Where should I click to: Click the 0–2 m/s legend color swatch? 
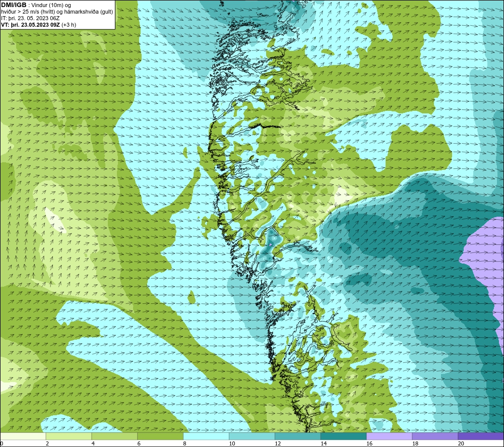click(x=23, y=436)
